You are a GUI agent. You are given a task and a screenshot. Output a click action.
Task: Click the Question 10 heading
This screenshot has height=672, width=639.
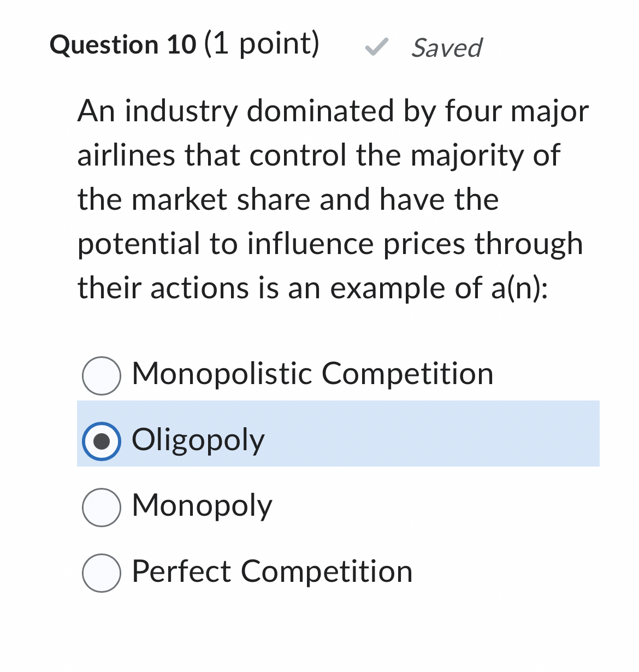(x=121, y=45)
